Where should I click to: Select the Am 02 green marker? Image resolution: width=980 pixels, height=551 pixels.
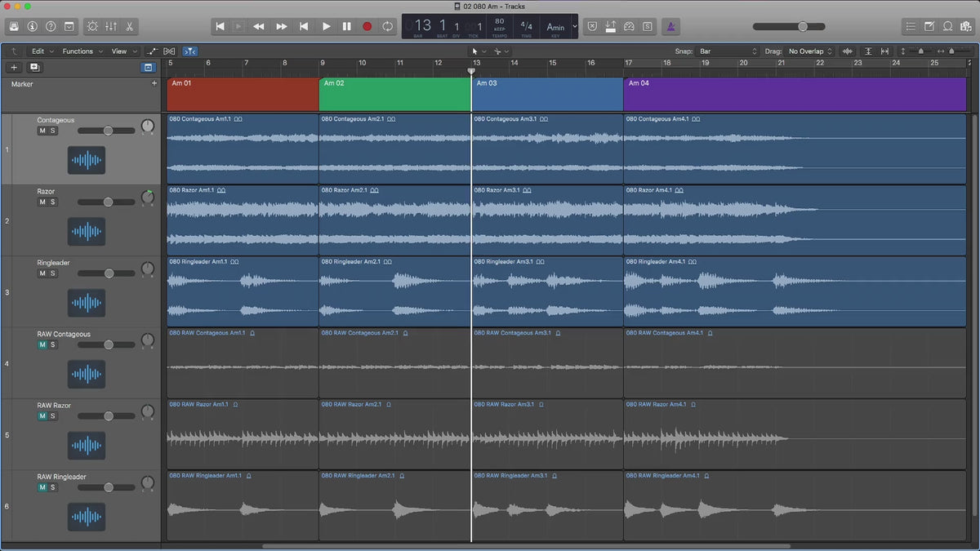pyautogui.click(x=394, y=94)
